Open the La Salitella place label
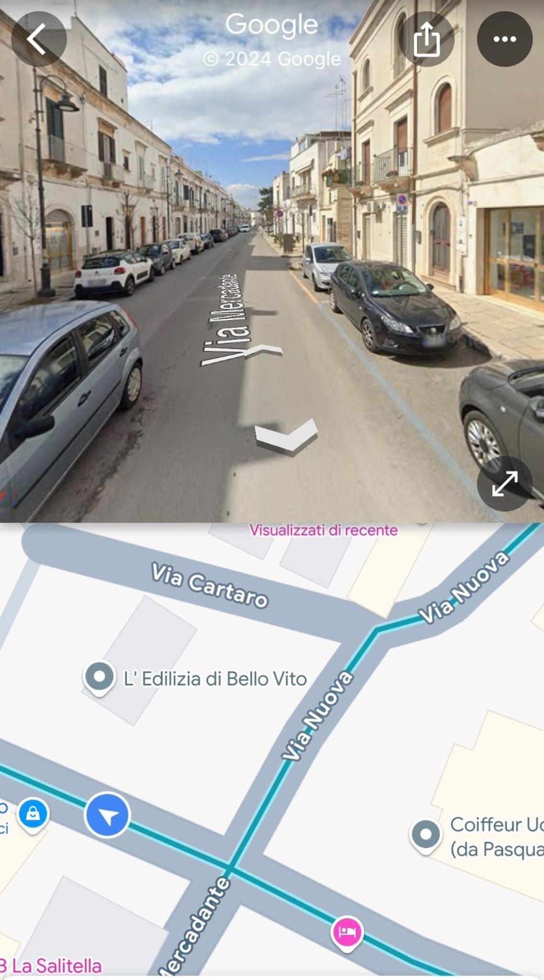 (51, 966)
